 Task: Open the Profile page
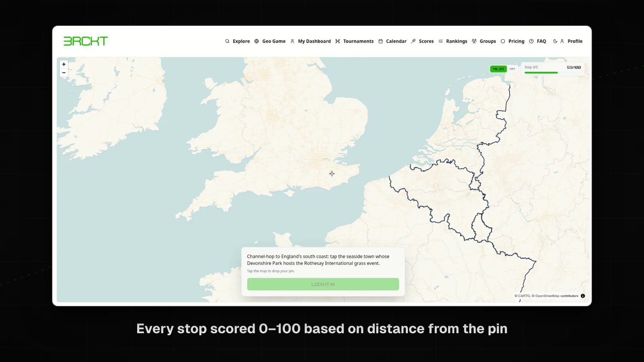575,41
